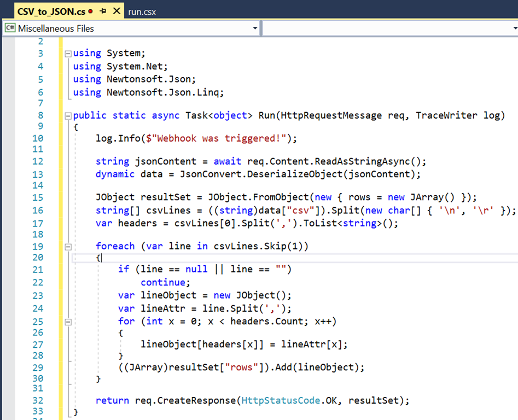Collapse the Run method outline

coord(68,116)
